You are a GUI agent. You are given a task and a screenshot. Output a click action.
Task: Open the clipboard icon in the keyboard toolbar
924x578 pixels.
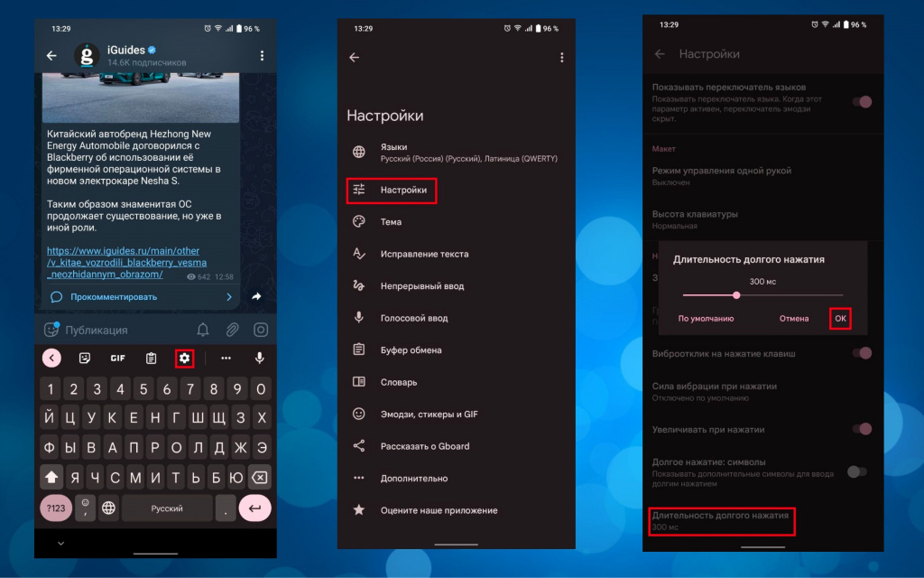coord(149,358)
